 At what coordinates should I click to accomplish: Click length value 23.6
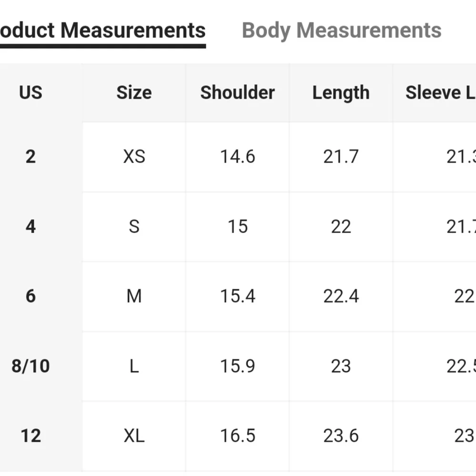click(x=341, y=436)
